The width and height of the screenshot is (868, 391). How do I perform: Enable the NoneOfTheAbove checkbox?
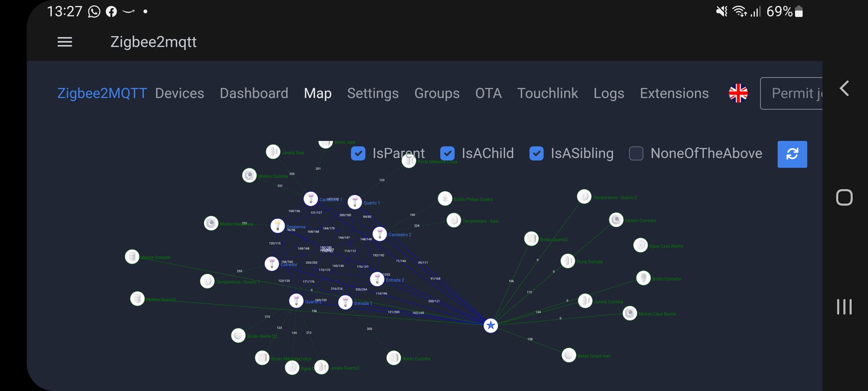click(636, 154)
